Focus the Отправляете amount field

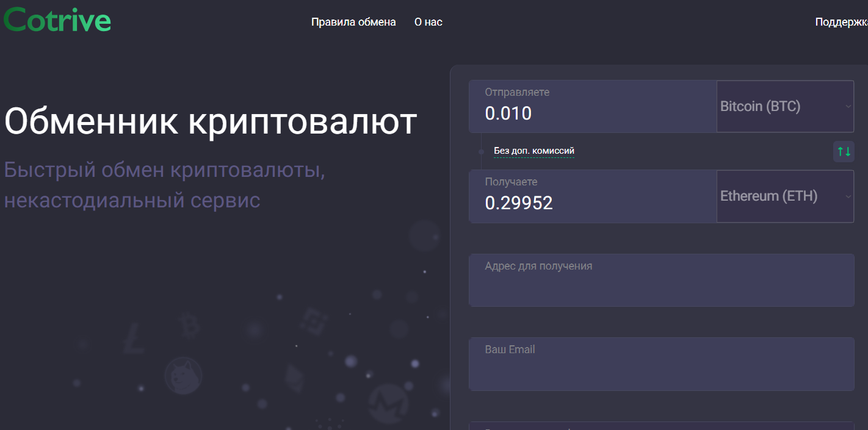coord(592,113)
